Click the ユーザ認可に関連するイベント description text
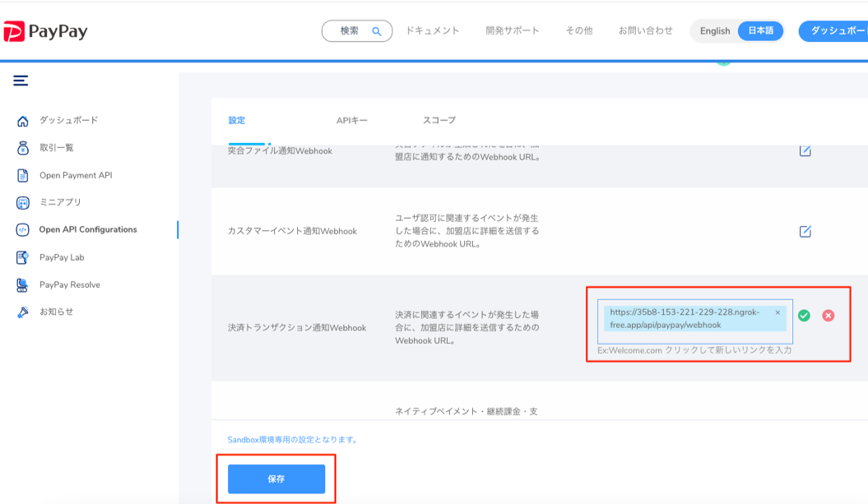 click(x=467, y=231)
